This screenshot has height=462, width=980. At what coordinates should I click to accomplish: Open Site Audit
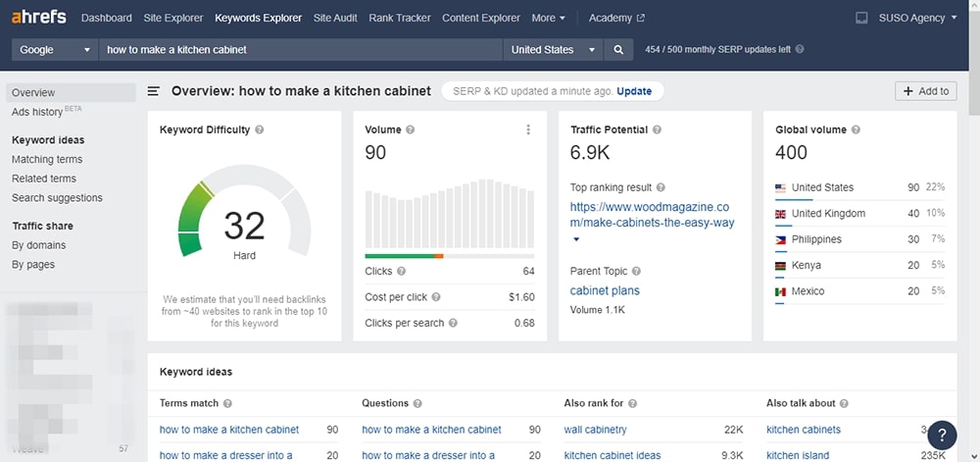point(335,18)
